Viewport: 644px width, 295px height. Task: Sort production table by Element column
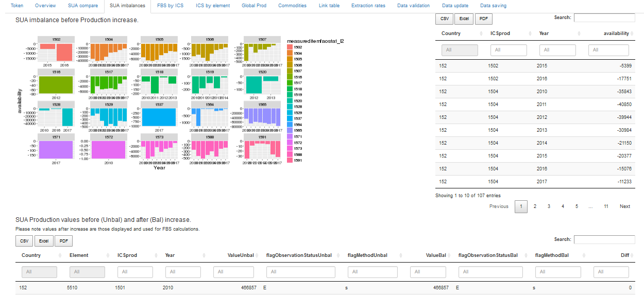[x=79, y=255]
